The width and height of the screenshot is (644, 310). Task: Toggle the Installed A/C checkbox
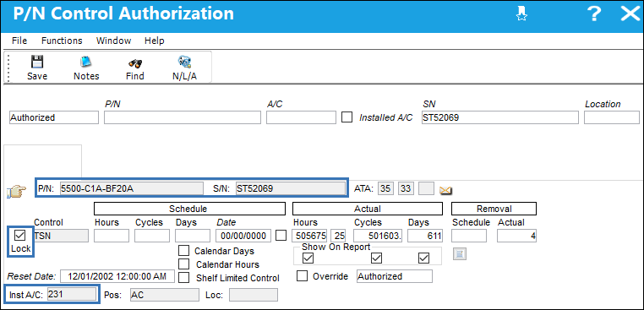pos(347,117)
